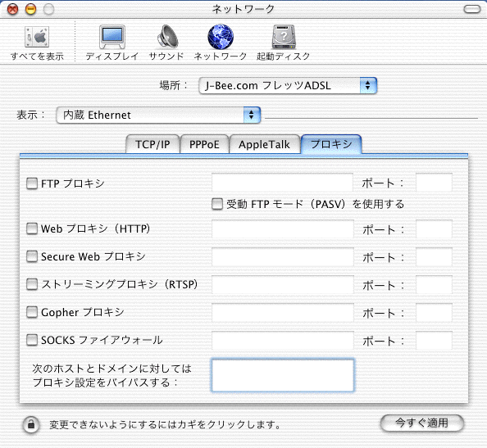Click the padlock icon to prevent changes

pyautogui.click(x=31, y=424)
